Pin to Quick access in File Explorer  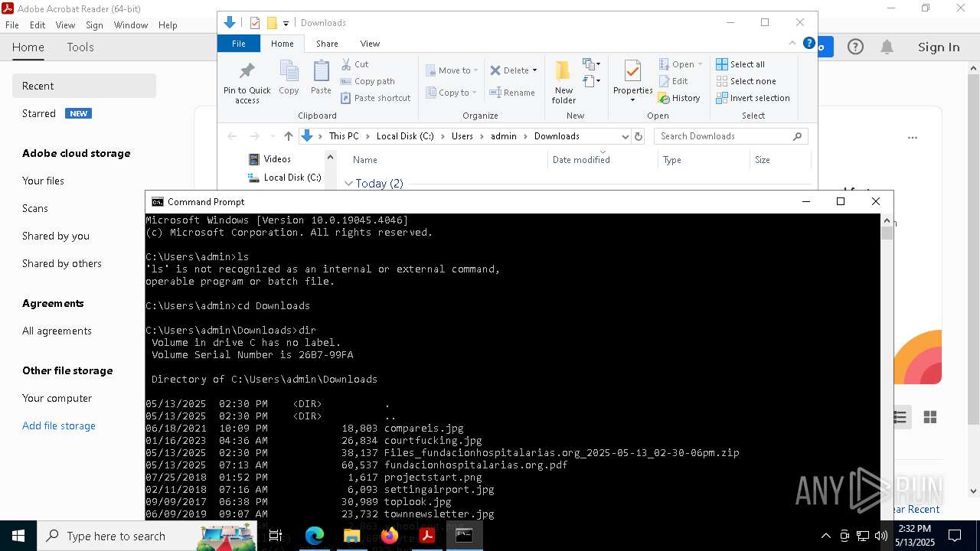[247, 83]
